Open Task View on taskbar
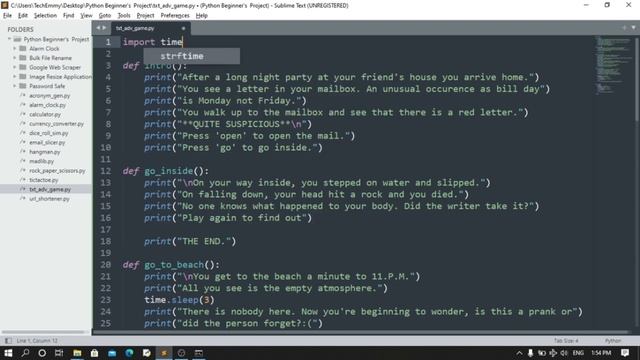Image resolution: width=640 pixels, height=360 pixels. pyautogui.click(x=59, y=353)
